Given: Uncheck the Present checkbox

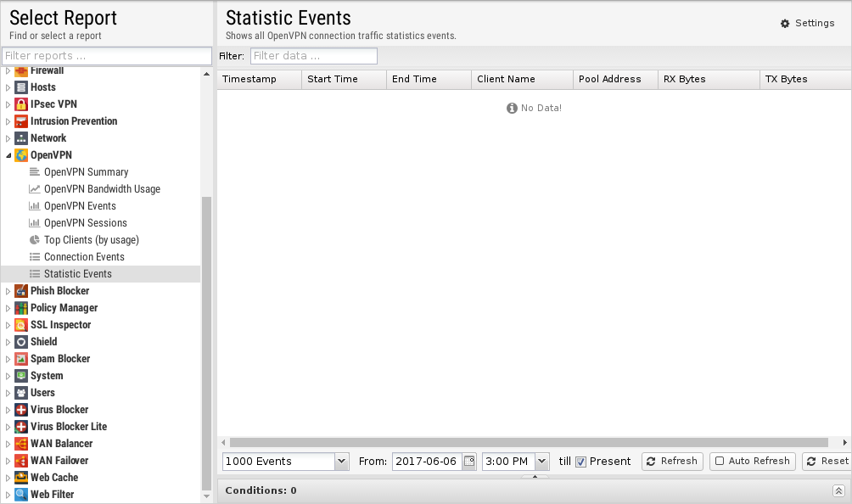Looking at the screenshot, I should [580, 462].
